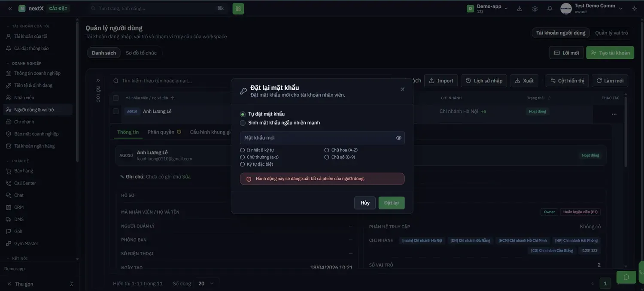The height and width of the screenshot is (291, 644).
Task: Collapse PHÂN HỆ sidebar section
Action: pos(18,161)
